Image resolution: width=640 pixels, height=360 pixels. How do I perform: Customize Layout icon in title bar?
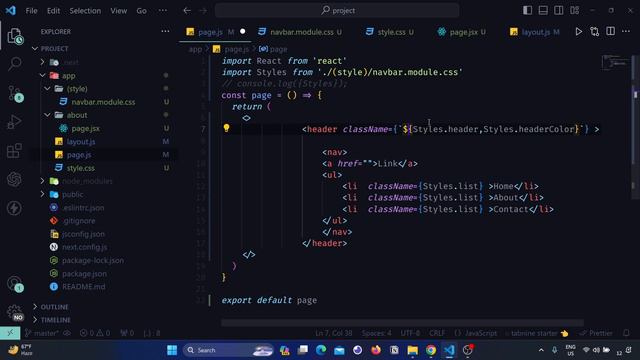[x=575, y=10]
